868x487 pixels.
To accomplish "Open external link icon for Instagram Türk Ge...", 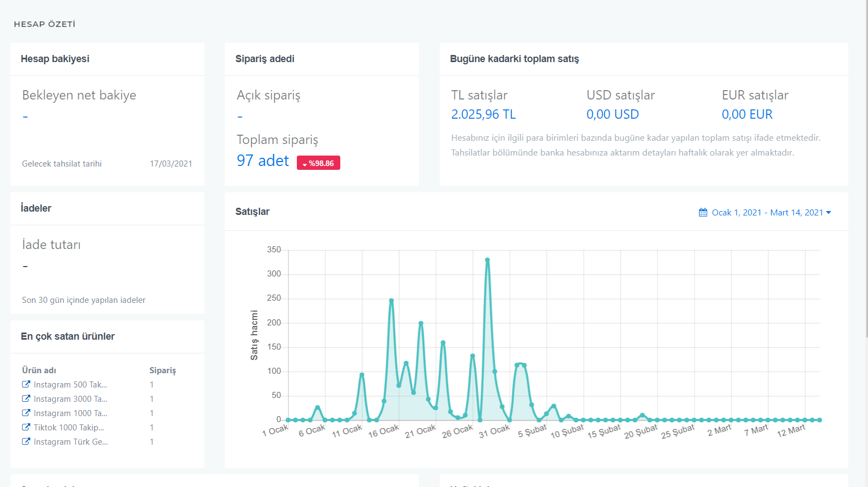I will (x=26, y=441).
